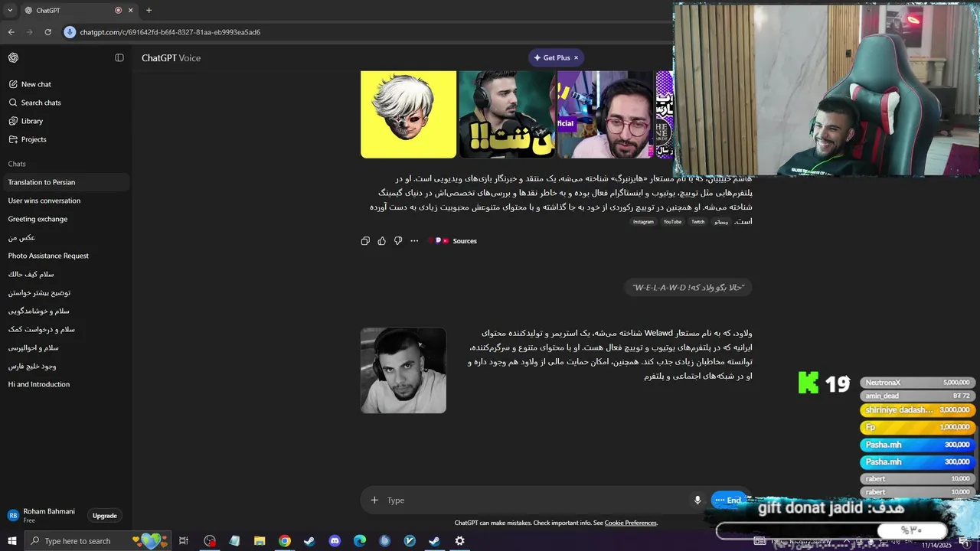Open Discord from the taskbar
980x551 pixels.
[x=335, y=541]
